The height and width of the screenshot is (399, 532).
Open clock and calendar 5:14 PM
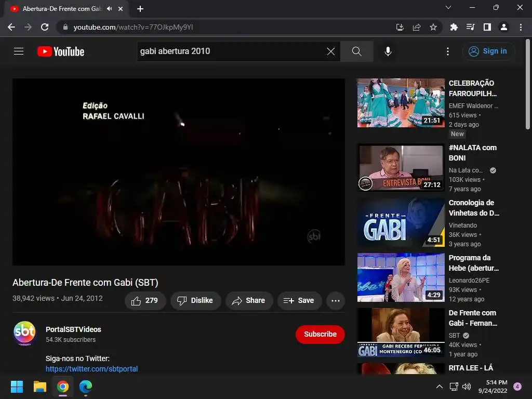coord(493,387)
